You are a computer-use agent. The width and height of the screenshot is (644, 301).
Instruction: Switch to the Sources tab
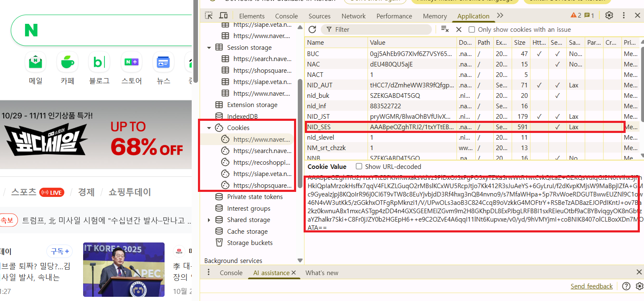pyautogui.click(x=319, y=16)
